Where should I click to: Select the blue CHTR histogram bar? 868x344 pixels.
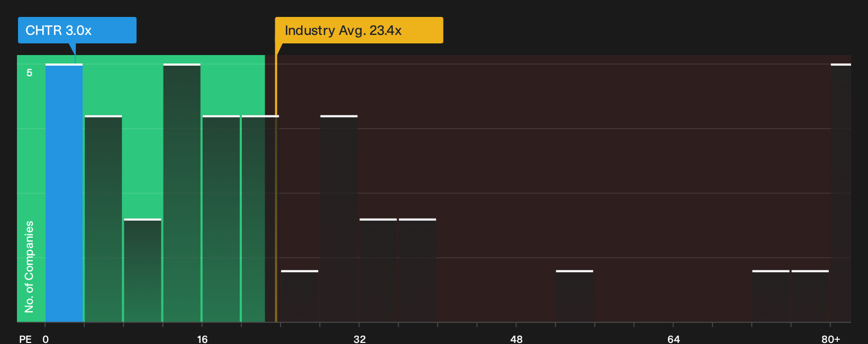[x=64, y=193]
